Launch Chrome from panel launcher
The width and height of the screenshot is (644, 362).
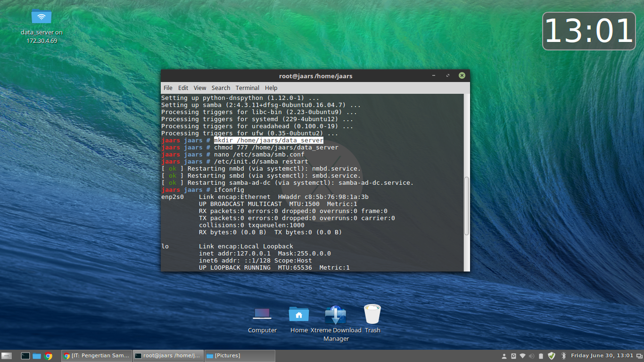(48, 356)
